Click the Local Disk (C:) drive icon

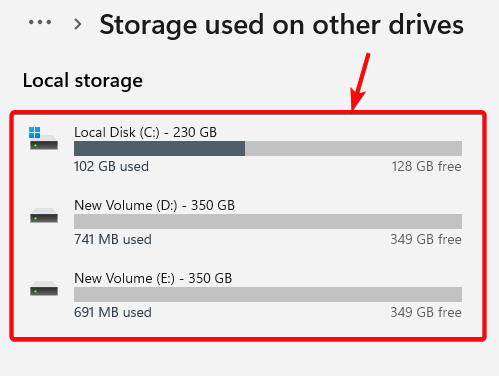(43, 138)
